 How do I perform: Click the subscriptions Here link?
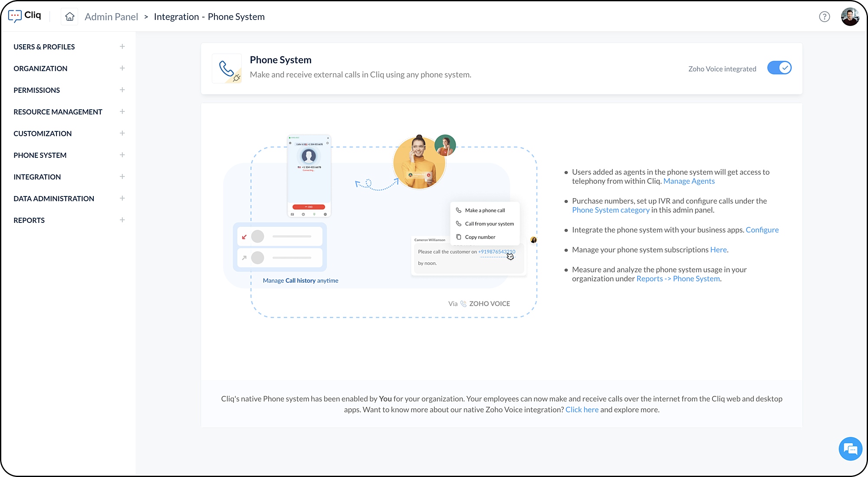pos(718,250)
